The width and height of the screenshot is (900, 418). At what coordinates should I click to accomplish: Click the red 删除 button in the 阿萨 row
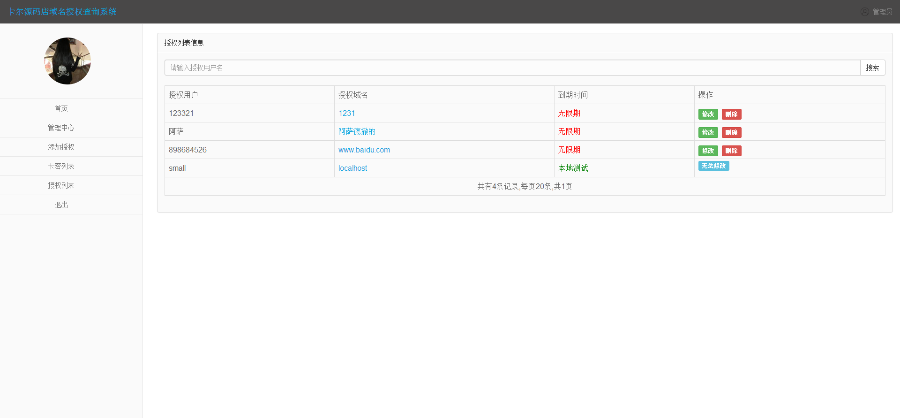pos(732,133)
